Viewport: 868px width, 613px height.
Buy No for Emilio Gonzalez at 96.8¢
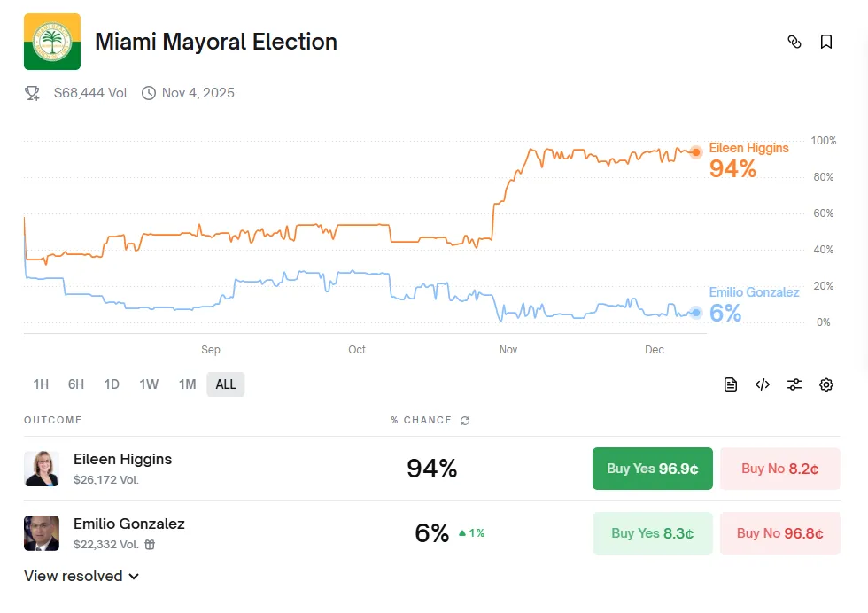pos(779,533)
